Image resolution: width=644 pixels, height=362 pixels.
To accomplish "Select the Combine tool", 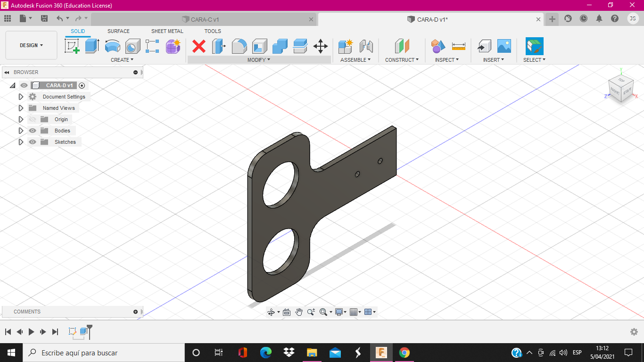I will 280,46.
